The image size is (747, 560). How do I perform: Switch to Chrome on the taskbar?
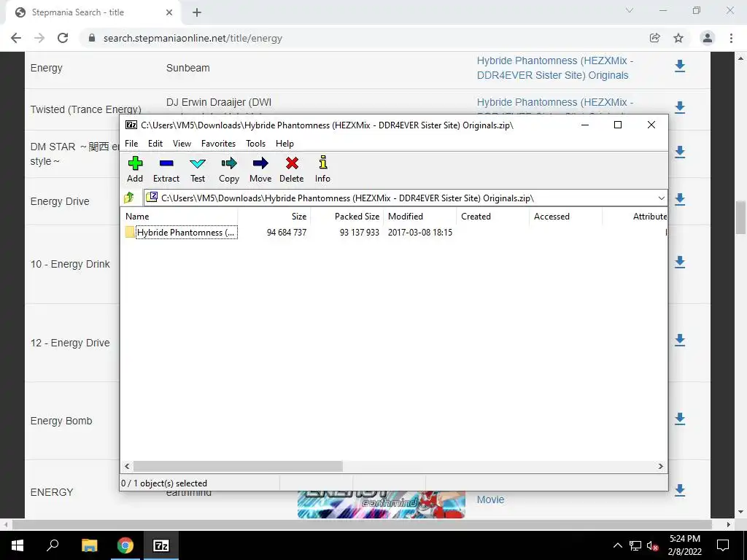point(125,545)
